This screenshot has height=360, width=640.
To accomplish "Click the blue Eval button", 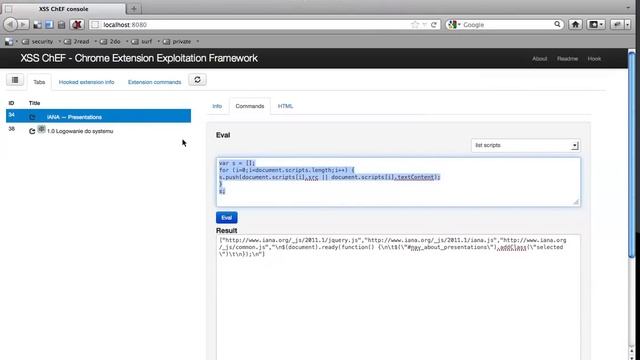I will [227, 218].
